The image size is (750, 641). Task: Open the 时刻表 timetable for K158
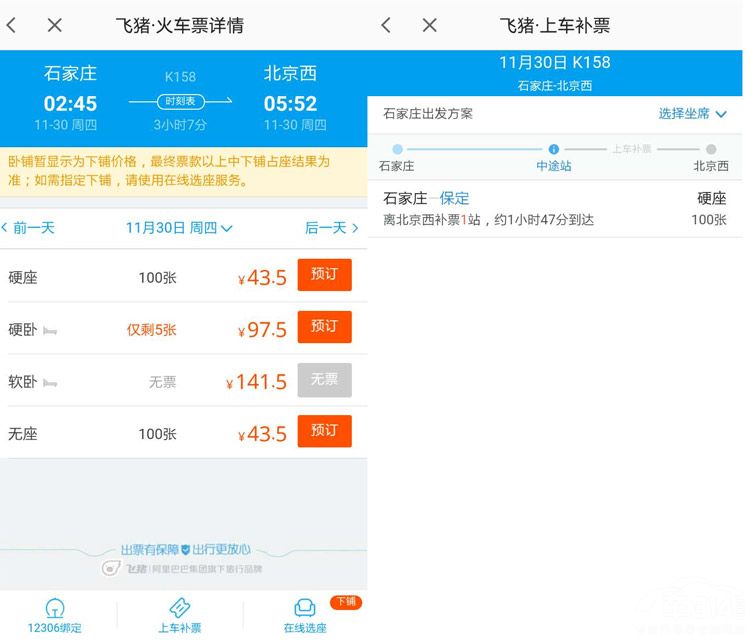180,101
